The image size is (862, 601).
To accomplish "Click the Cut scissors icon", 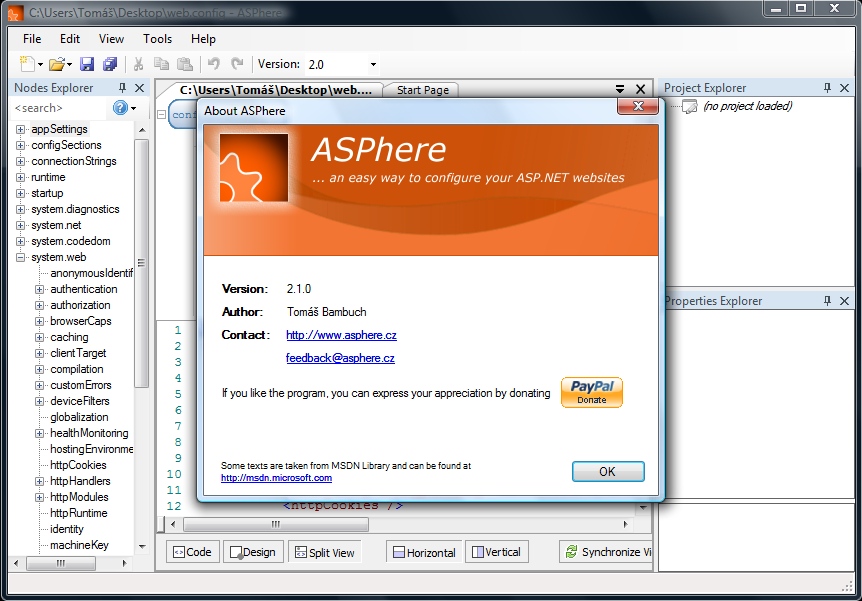I will tap(138, 64).
